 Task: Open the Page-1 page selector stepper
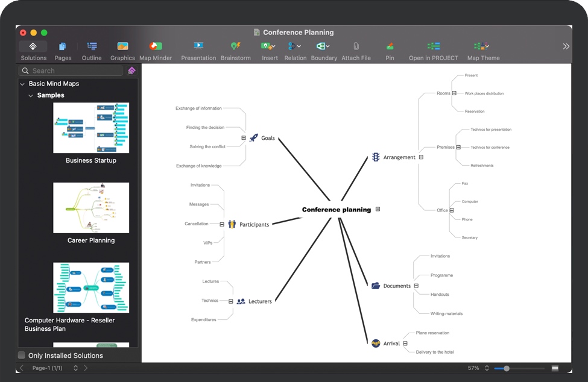tap(75, 368)
